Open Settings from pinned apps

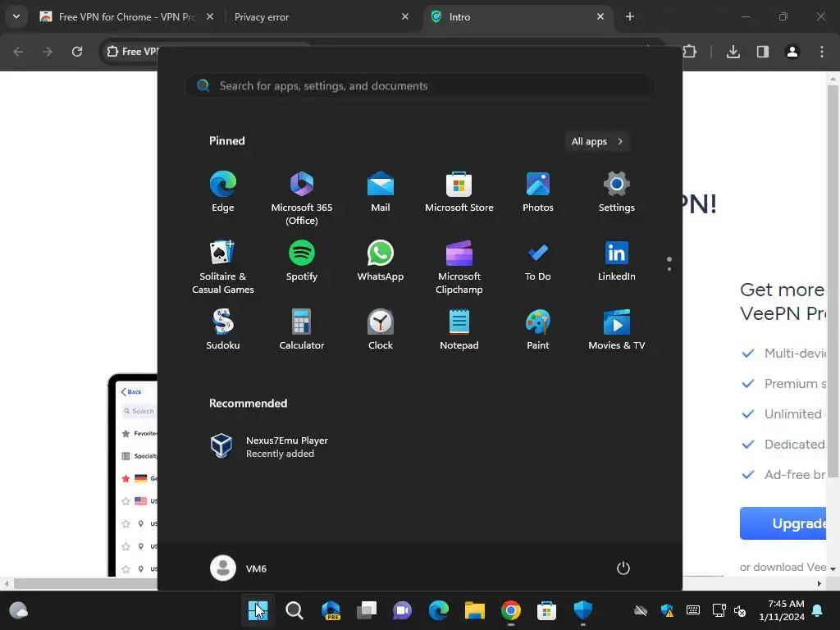point(617,192)
